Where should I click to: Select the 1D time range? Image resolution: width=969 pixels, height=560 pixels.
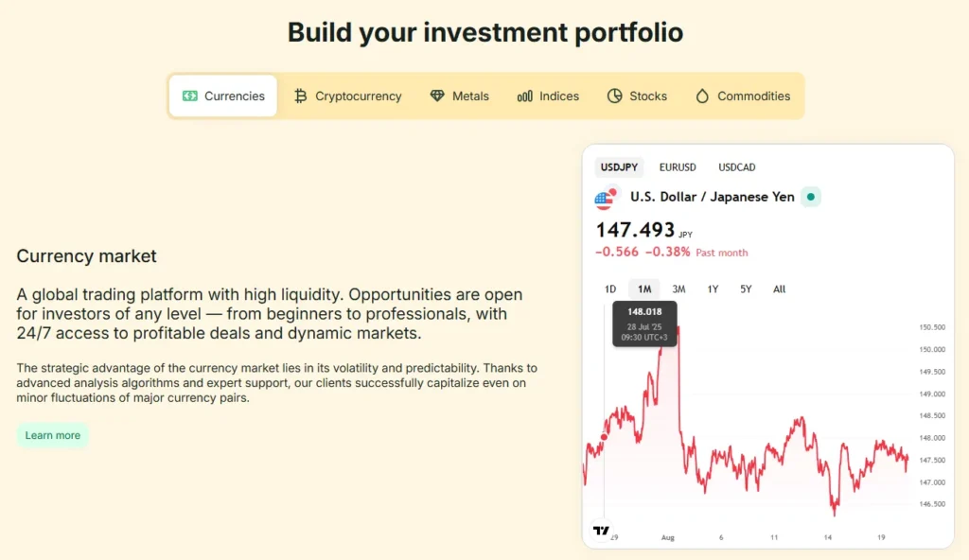pyautogui.click(x=610, y=289)
